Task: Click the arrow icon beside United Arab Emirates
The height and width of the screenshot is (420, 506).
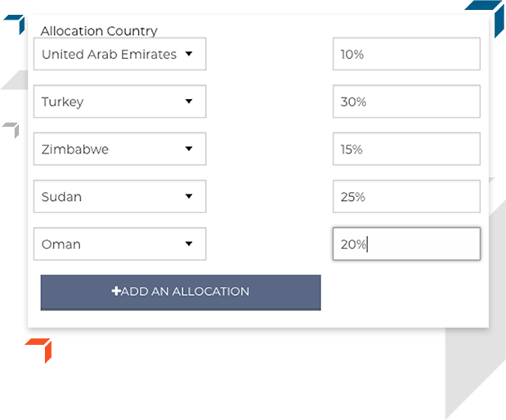Action: (189, 54)
